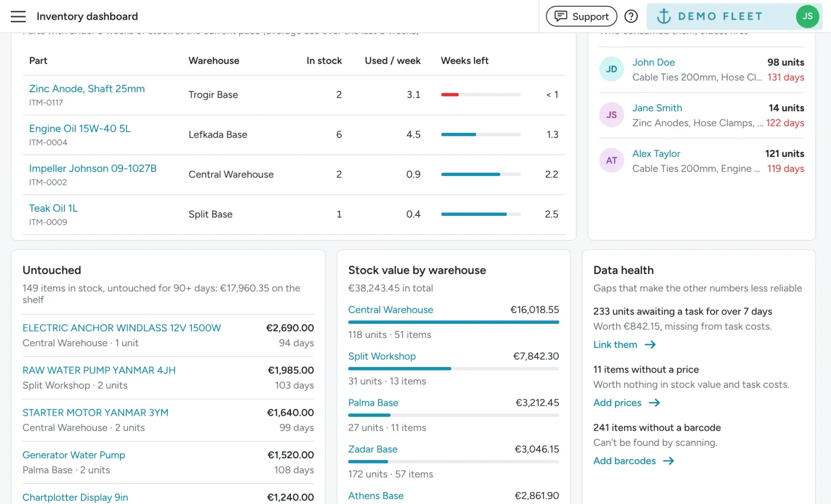This screenshot has height=504, width=831.
Task: Click the €38,243.45 in total text
Action: point(390,288)
